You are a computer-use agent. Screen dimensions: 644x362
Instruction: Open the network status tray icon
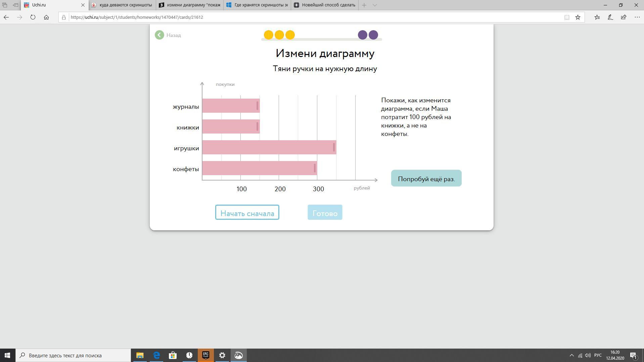(x=580, y=355)
